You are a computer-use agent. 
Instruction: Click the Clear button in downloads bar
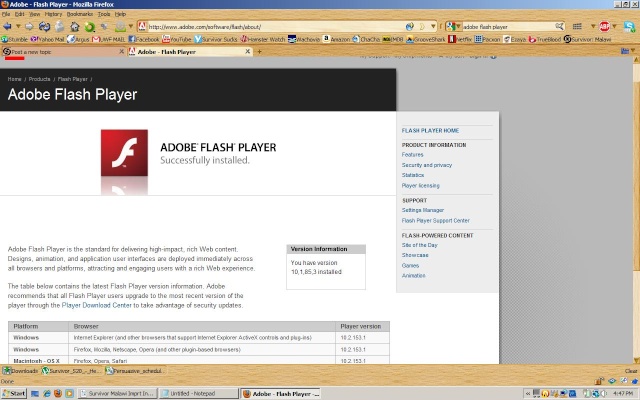[x=631, y=371]
